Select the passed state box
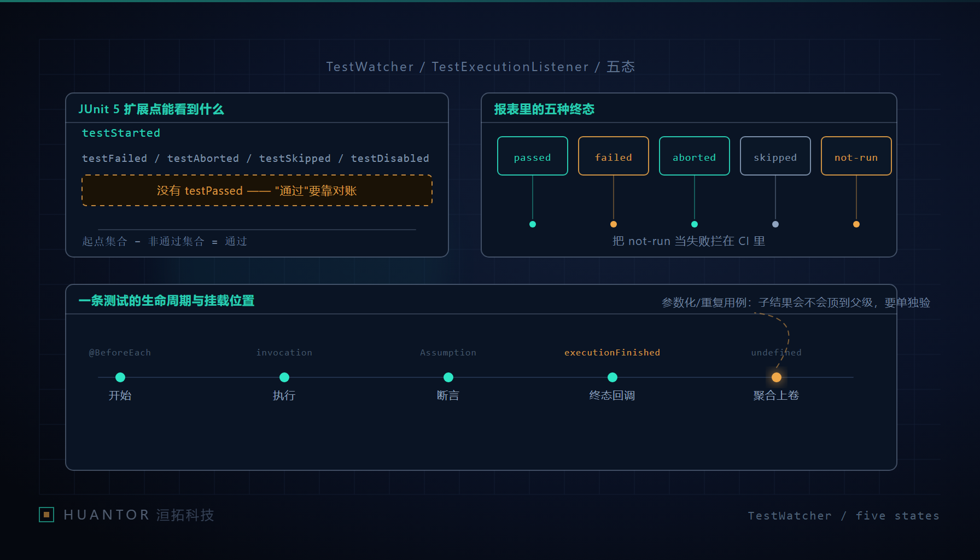 [x=533, y=156]
